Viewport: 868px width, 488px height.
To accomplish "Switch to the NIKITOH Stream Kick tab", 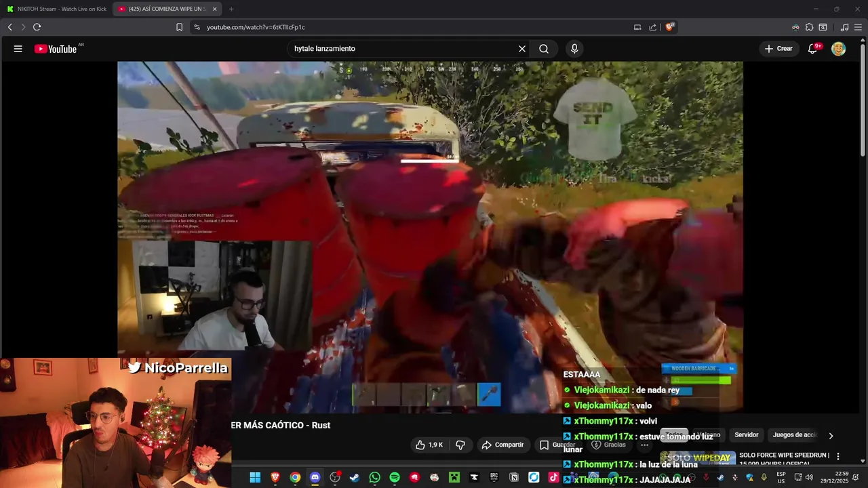I will [x=56, y=9].
